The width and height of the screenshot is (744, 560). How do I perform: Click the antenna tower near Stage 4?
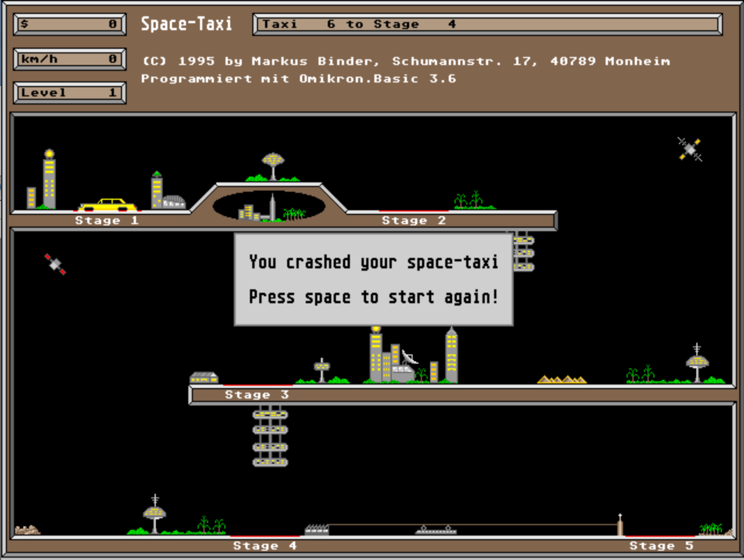click(x=155, y=514)
